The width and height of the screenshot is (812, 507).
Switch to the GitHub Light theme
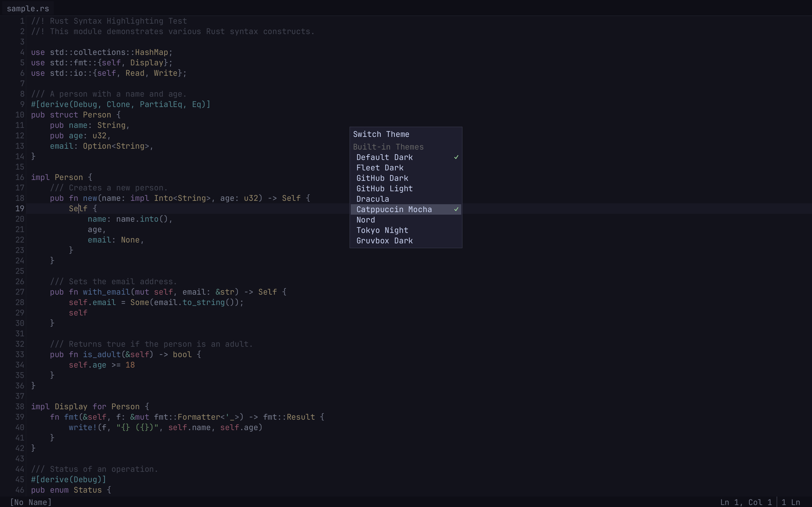click(384, 188)
